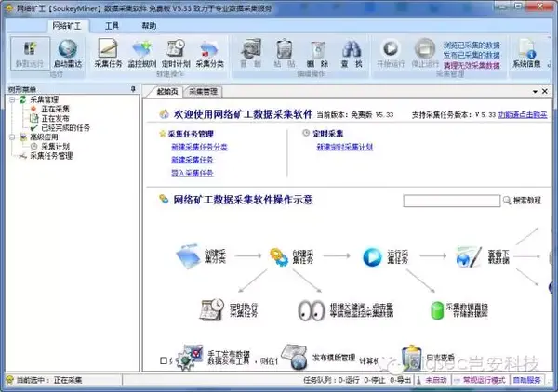This screenshot has height=392, width=558.
Task: Click the 删除 trash bin icon
Action: 317,53
